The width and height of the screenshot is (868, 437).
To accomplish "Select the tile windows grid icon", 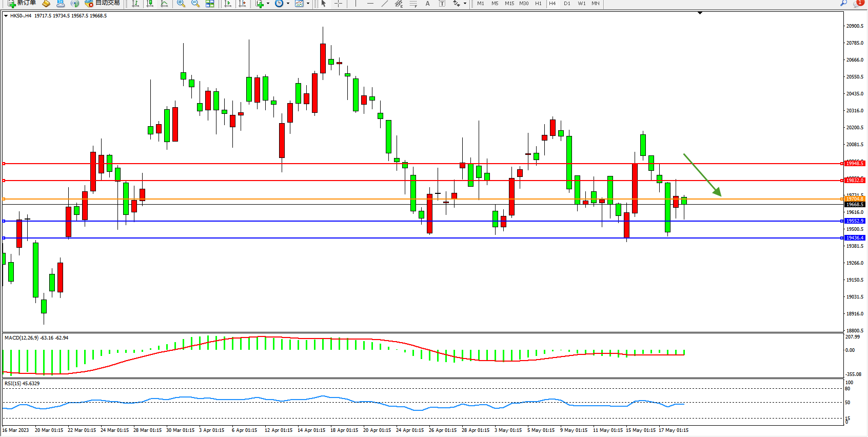I will click(210, 4).
